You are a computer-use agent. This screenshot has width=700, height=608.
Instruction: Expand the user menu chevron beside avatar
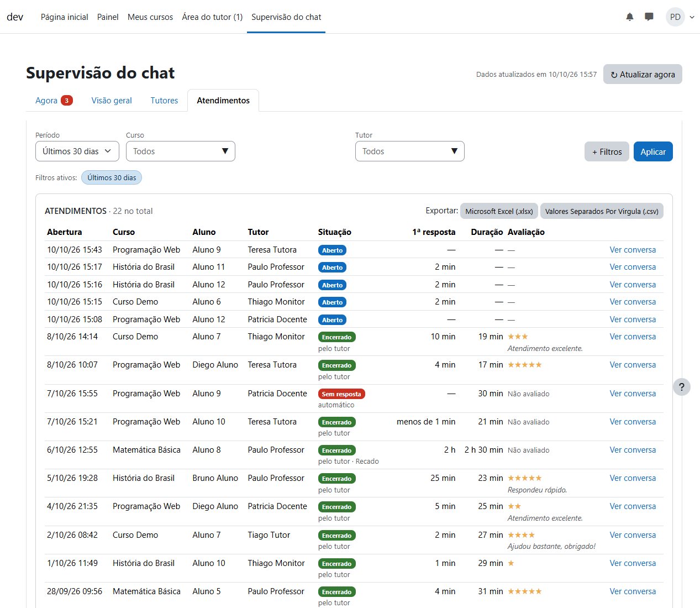(692, 17)
